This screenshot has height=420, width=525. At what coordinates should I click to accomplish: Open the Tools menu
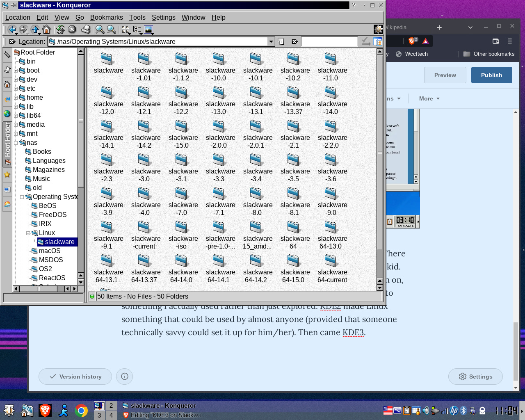(x=137, y=17)
